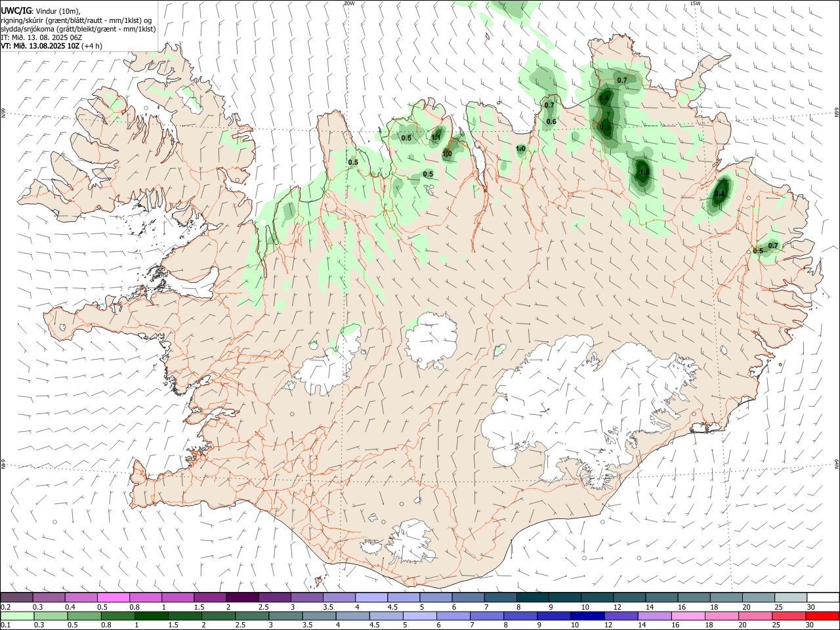The height and width of the screenshot is (630, 840).
Task: Click the '0.1' label in the bottom legend row
Action: tap(5, 625)
